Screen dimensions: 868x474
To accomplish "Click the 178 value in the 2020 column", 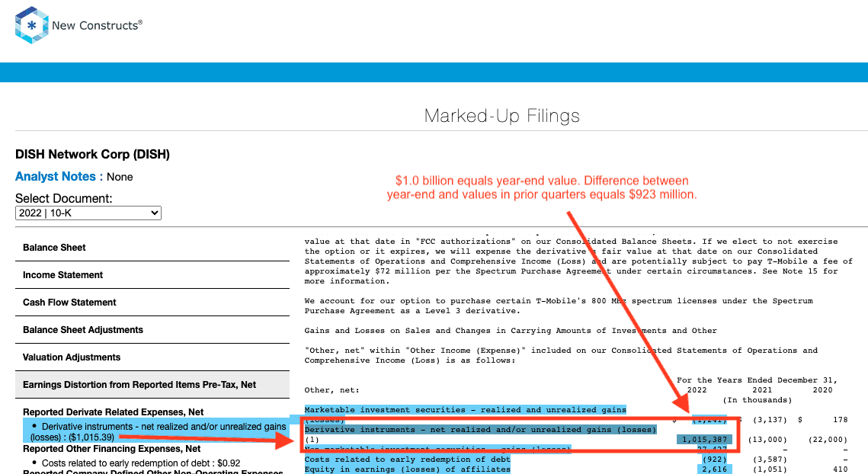I will [840, 420].
